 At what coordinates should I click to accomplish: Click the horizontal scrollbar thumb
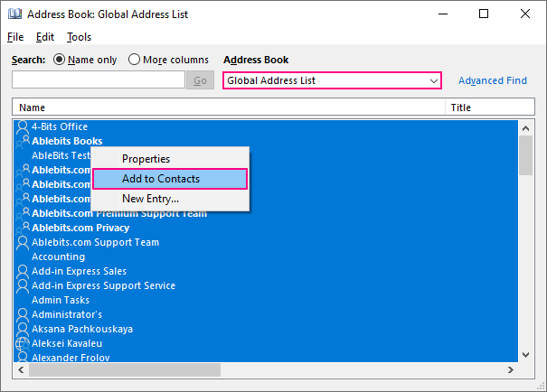coord(125,369)
